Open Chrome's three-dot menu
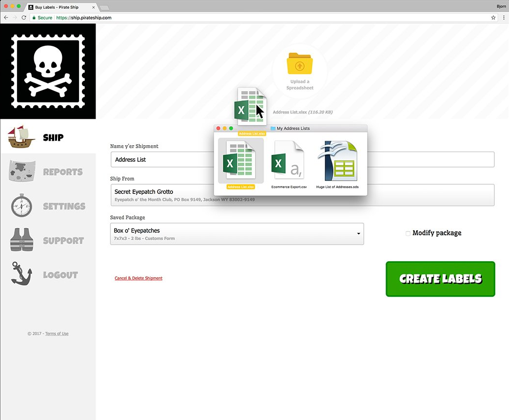 (x=504, y=17)
